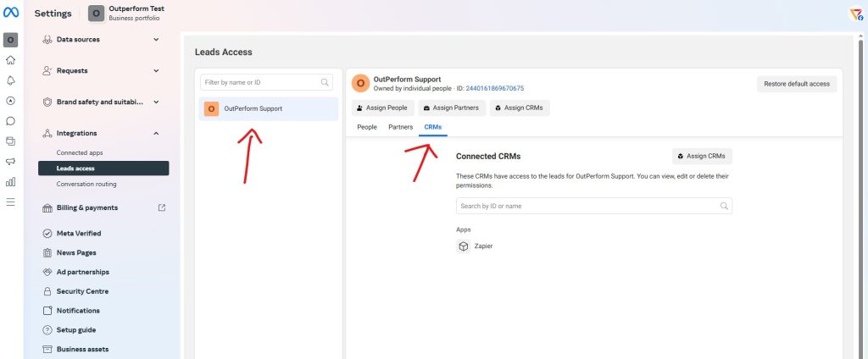Image resolution: width=868 pixels, height=359 pixels.
Task: Switch to the Partners tab
Action: (400, 127)
